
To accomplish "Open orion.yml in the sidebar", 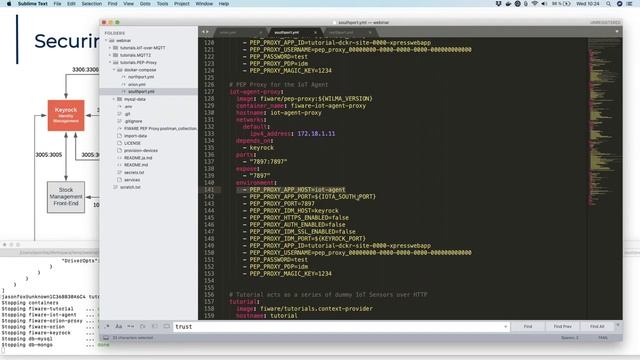I will coord(136,84).
